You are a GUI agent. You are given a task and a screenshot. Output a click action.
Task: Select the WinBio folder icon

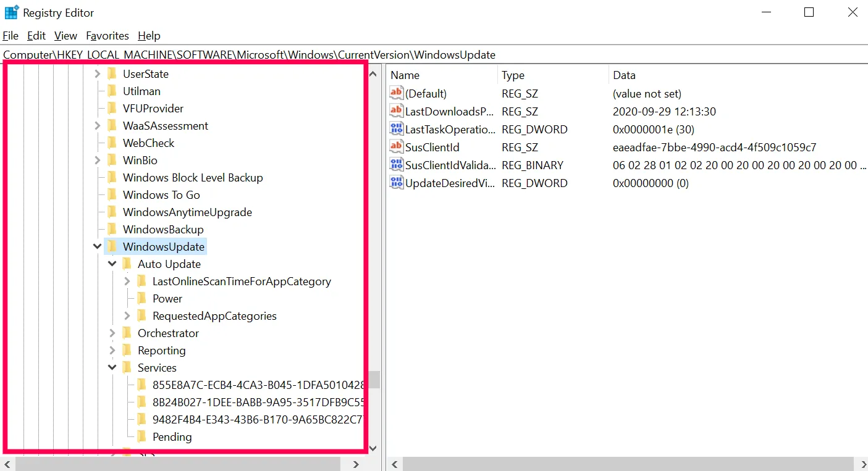[x=112, y=160]
